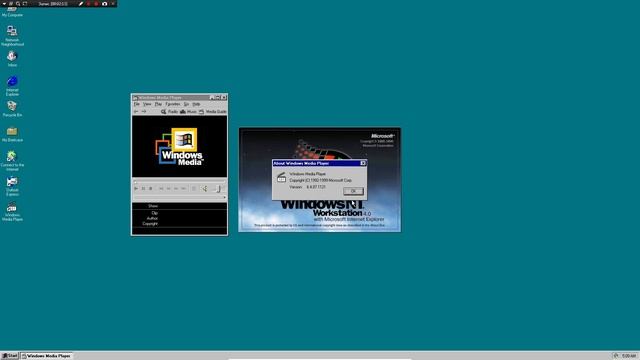Click the Version text in About dialog
This screenshot has width=640, height=360.
[307, 187]
